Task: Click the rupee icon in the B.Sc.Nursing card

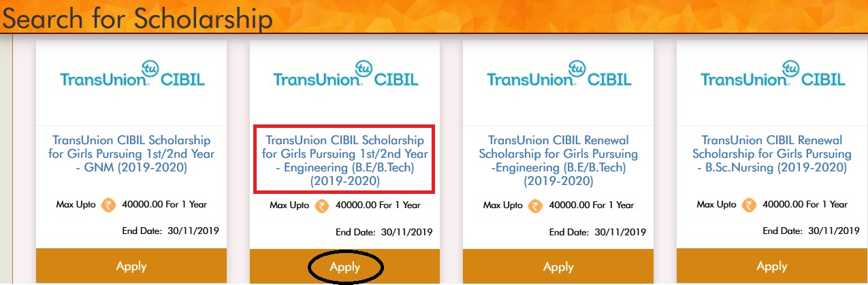Action: point(750,205)
